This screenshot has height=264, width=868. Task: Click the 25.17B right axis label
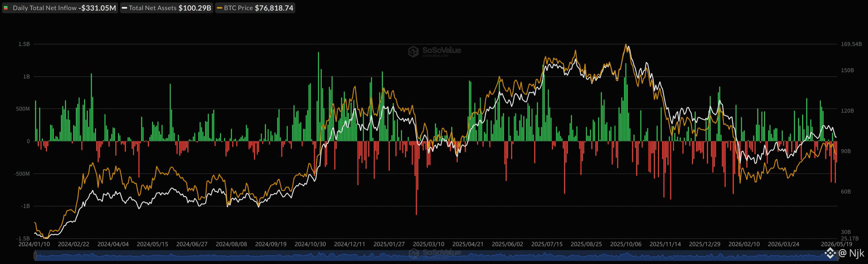[849, 239]
